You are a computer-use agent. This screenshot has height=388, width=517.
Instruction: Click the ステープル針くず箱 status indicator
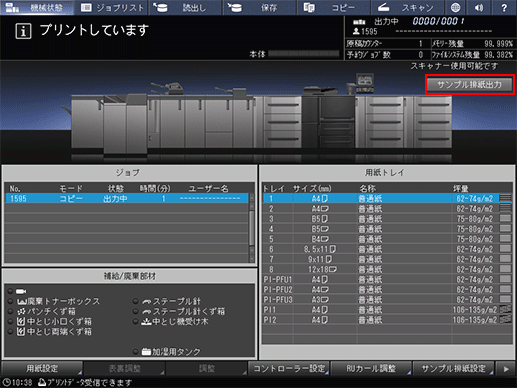(135, 311)
